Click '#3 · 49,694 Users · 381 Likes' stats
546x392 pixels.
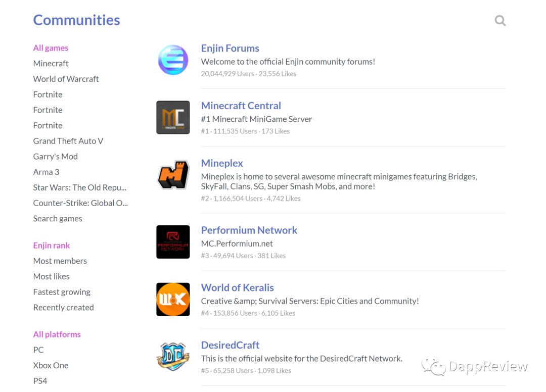click(243, 256)
